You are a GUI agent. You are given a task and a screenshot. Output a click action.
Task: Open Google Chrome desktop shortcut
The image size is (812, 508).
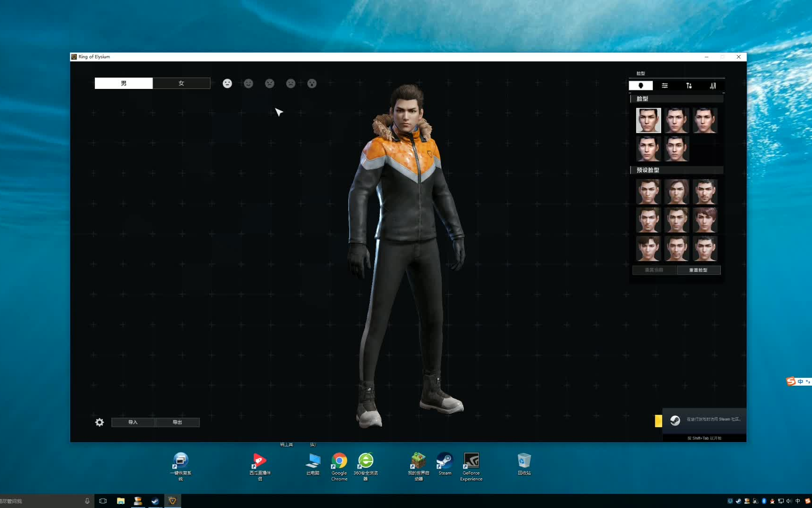click(x=339, y=467)
